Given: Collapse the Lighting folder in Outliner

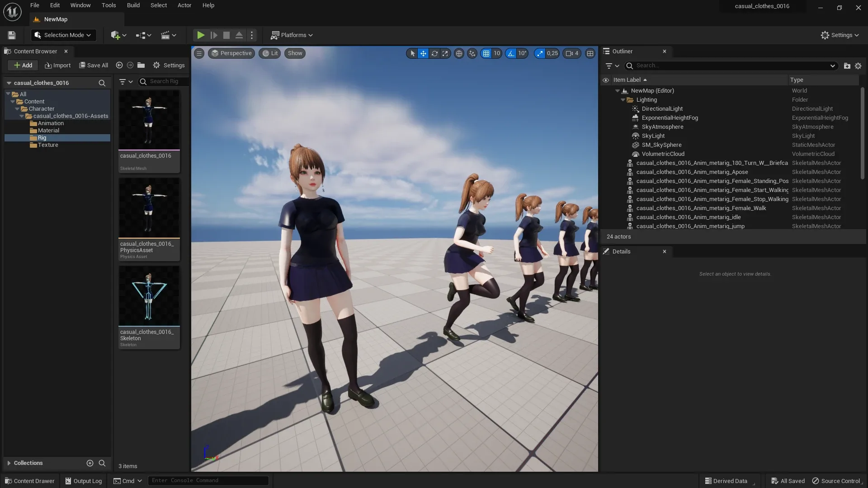Looking at the screenshot, I should 623,99.
